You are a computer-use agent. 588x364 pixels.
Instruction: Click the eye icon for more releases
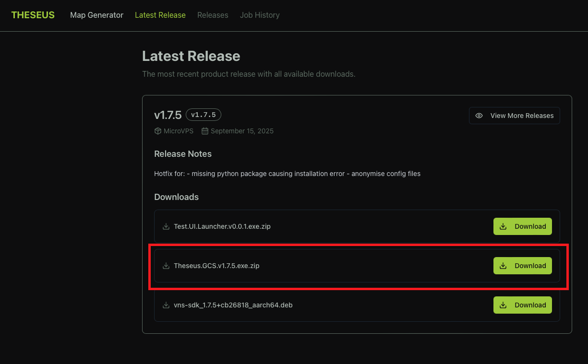(479, 116)
